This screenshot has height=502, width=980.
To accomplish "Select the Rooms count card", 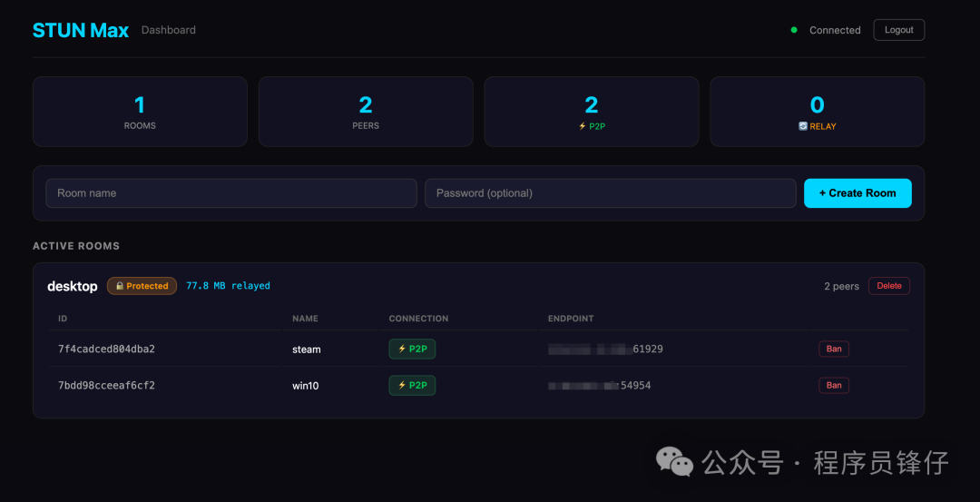I will (x=140, y=112).
